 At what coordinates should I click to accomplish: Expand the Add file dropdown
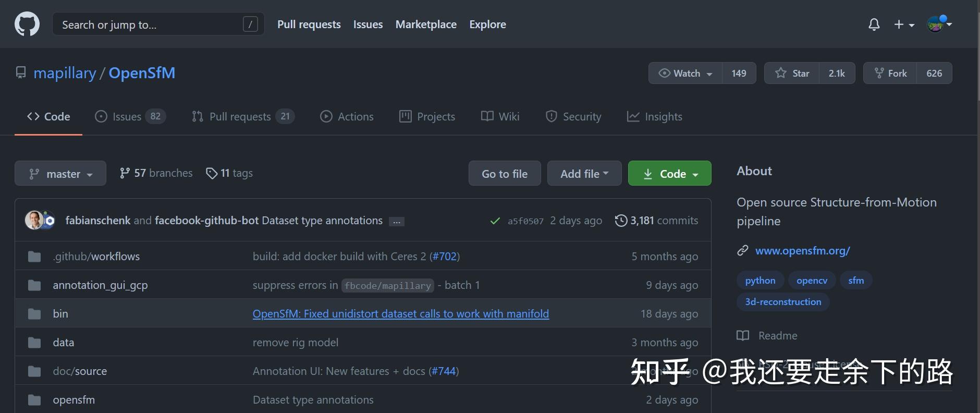pyautogui.click(x=584, y=173)
